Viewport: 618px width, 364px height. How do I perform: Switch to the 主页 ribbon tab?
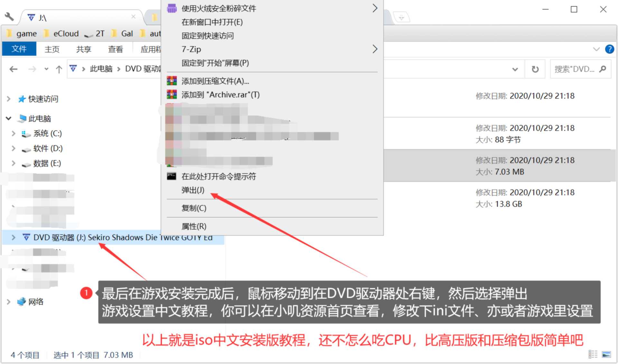(x=52, y=49)
